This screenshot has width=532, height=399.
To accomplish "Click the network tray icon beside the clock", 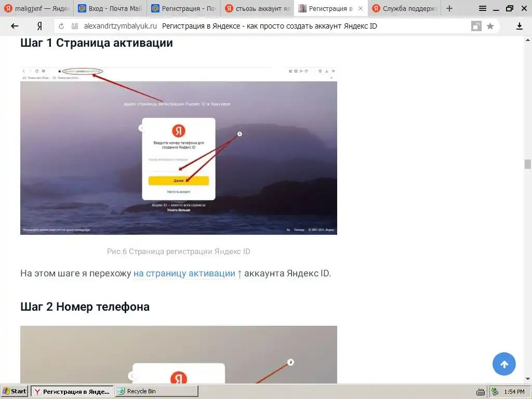I will click(x=495, y=392).
